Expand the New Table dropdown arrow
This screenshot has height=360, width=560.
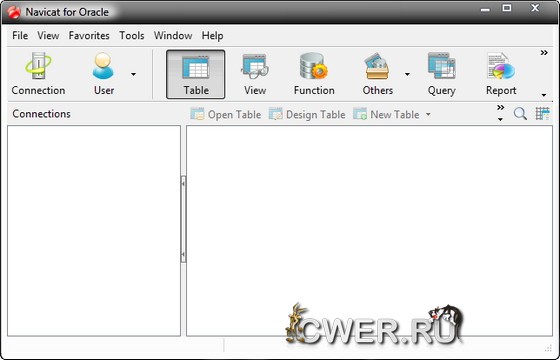428,115
